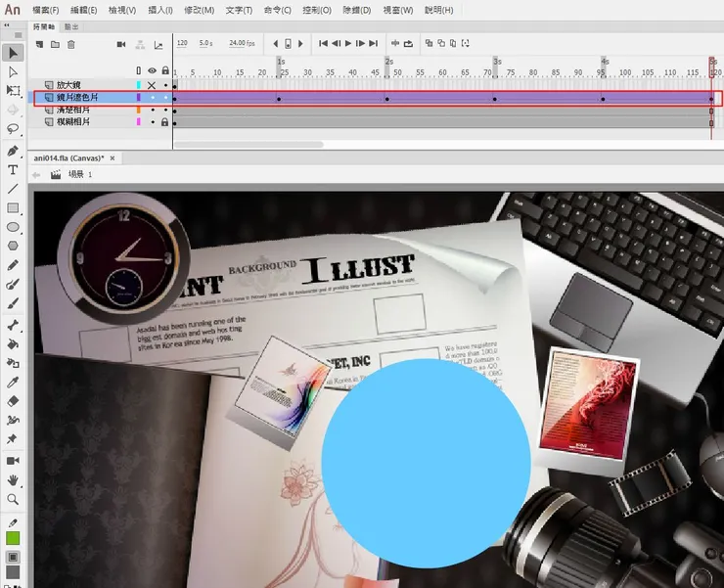The width and height of the screenshot is (724, 588).
Task: Select the Bone tool
Action: (x=13, y=325)
